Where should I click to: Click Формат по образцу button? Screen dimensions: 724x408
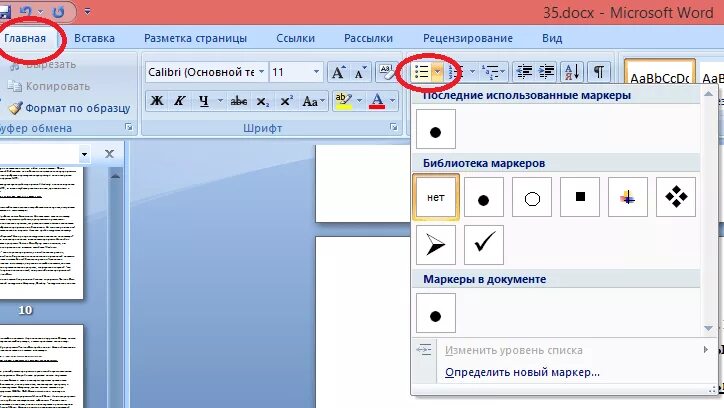click(x=69, y=108)
